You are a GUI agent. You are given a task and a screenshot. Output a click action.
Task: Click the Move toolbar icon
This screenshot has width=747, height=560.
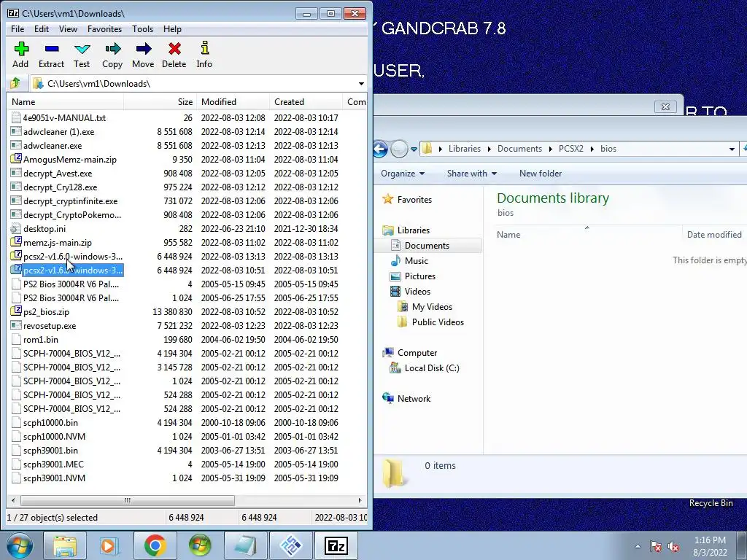pyautogui.click(x=143, y=55)
